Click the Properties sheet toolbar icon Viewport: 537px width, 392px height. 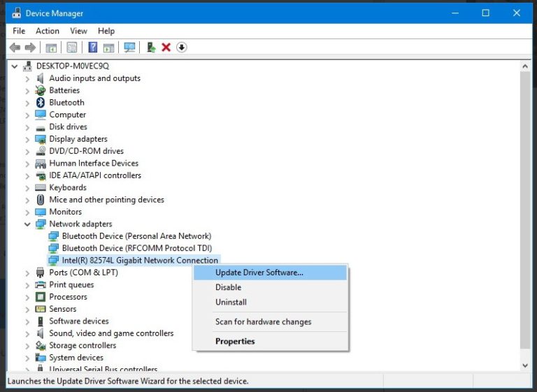point(71,48)
